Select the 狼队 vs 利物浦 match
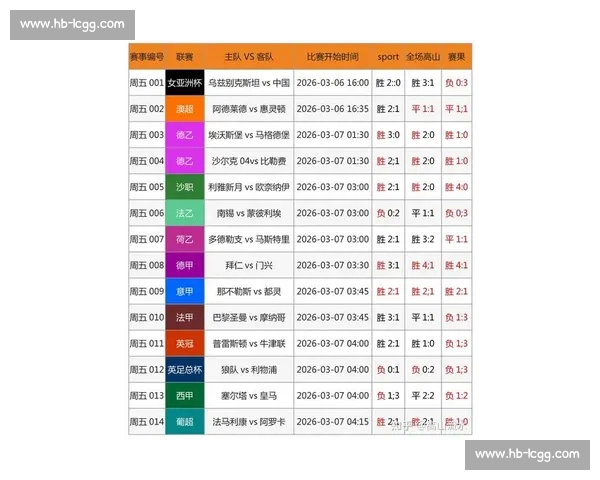Image resolution: width=600 pixels, height=480 pixels. (x=249, y=369)
